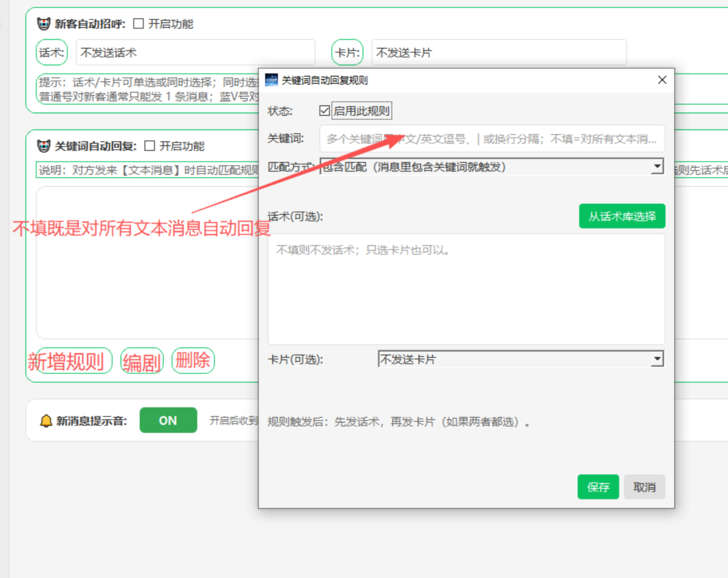The width and height of the screenshot is (728, 578).
Task: Click inside the 话术(可选) text area
Action: point(466,289)
